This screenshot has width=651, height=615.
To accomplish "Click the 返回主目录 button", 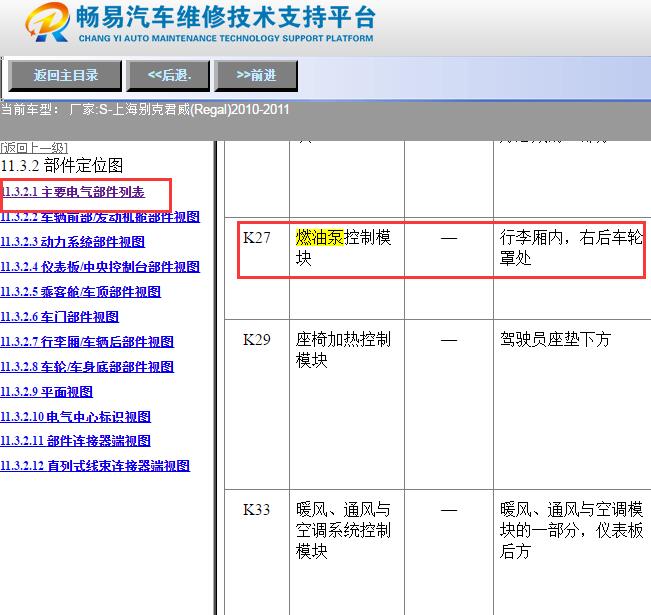I will click(x=65, y=76).
